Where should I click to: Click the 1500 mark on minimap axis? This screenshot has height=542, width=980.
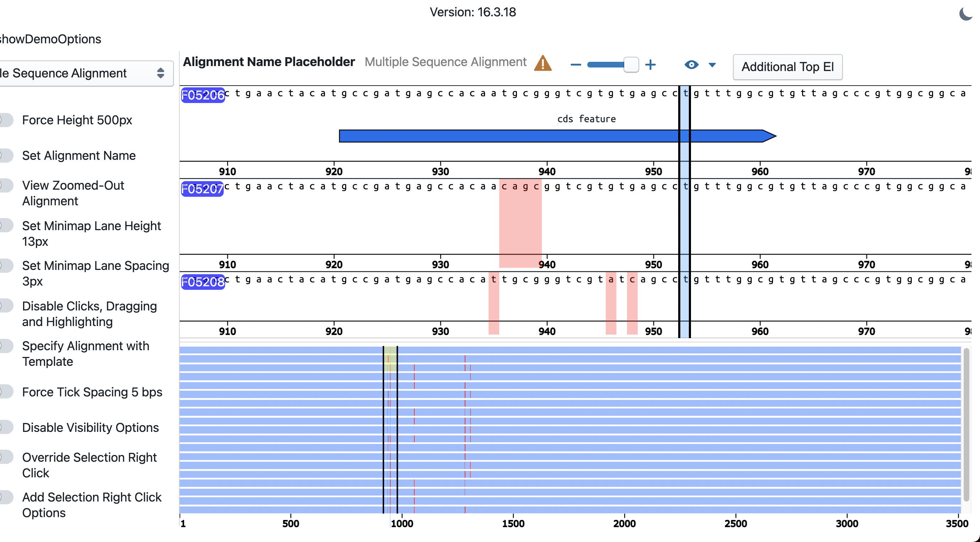pos(513,524)
